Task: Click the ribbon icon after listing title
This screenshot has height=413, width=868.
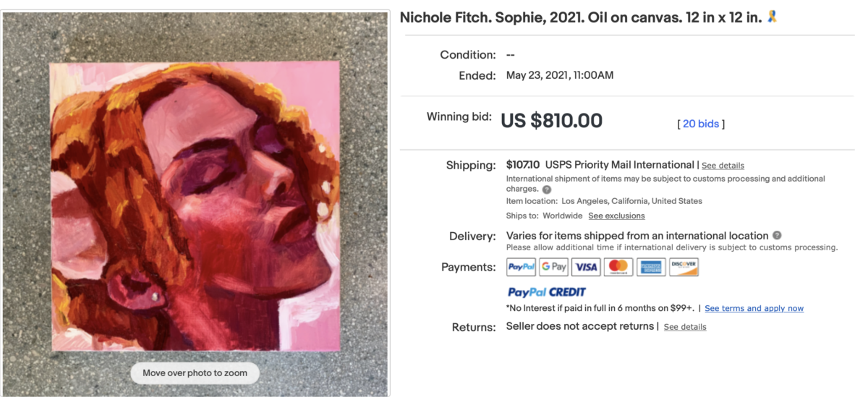Action: click(x=772, y=17)
